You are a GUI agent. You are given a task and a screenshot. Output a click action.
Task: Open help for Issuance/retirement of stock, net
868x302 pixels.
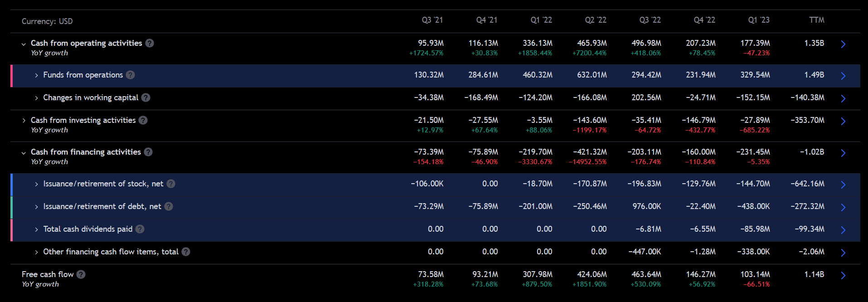[x=171, y=184]
